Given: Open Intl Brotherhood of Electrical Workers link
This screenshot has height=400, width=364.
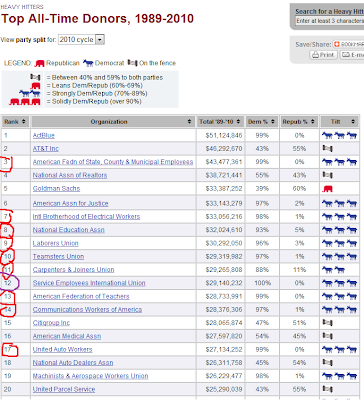Looking at the screenshot, I should (86, 217).
